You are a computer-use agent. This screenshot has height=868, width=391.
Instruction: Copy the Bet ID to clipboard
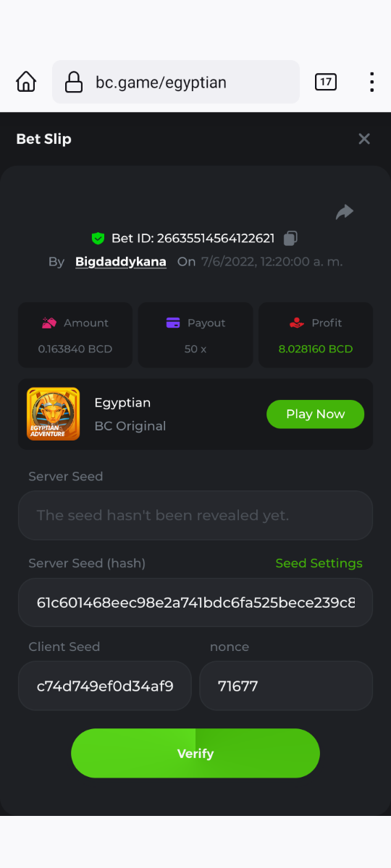[x=290, y=238]
